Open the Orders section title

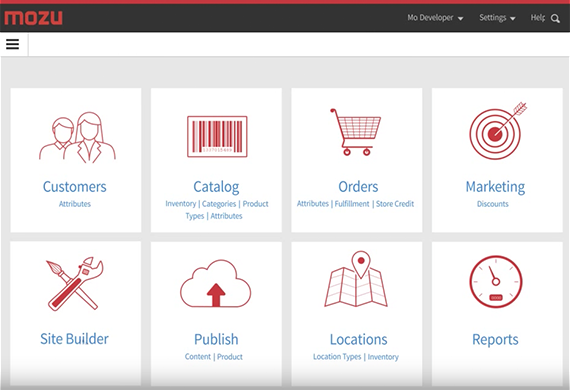358,187
